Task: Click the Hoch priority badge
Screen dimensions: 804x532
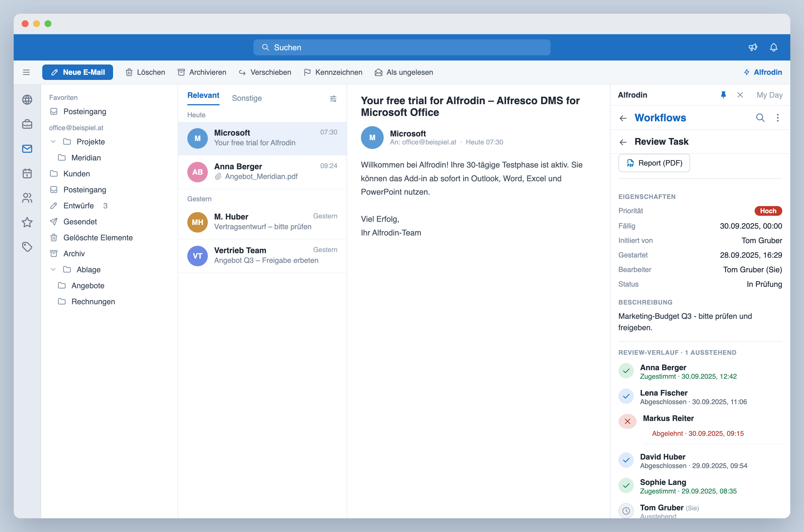Action: [768, 211]
